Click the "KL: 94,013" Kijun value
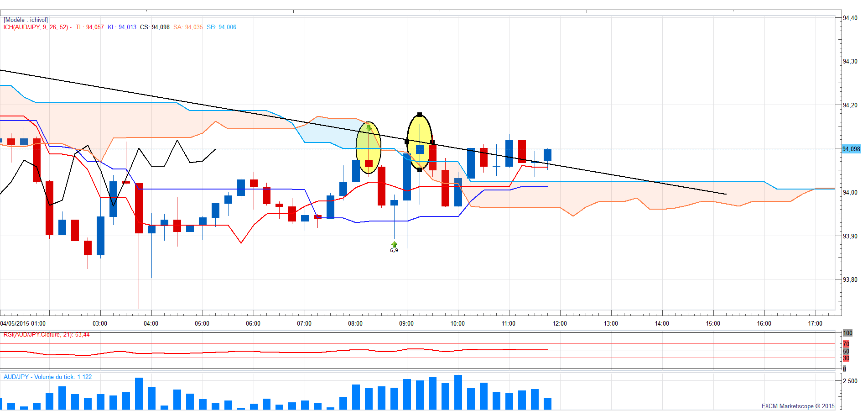Viewport: 868px width, 411px height. pyautogui.click(x=122, y=27)
